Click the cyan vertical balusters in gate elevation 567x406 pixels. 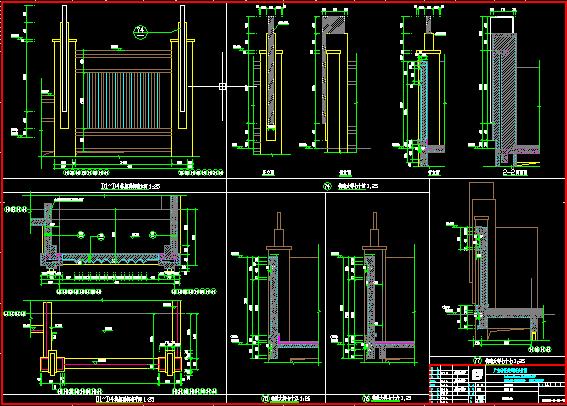click(x=123, y=101)
